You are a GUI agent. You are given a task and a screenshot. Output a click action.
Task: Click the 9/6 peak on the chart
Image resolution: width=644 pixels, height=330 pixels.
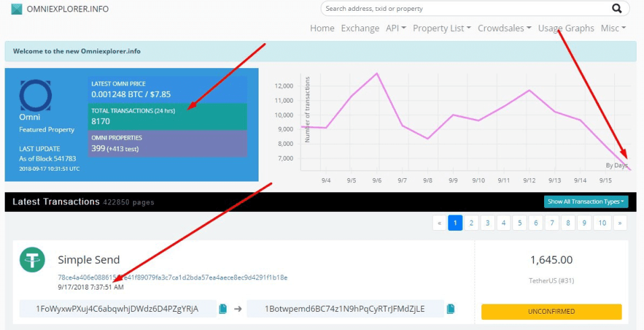[377, 74]
